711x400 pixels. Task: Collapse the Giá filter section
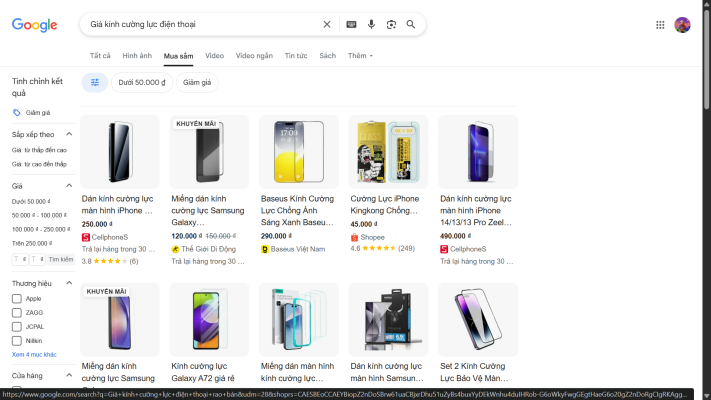coord(69,185)
